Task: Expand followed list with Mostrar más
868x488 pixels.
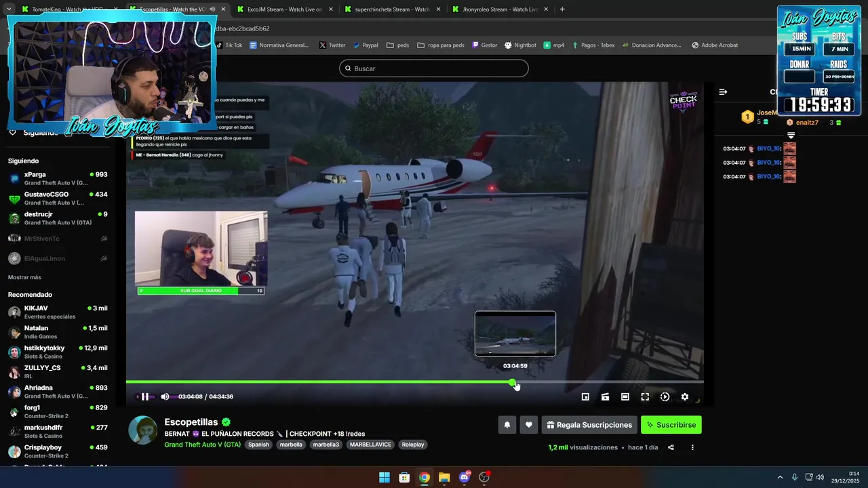Action: tap(24, 277)
